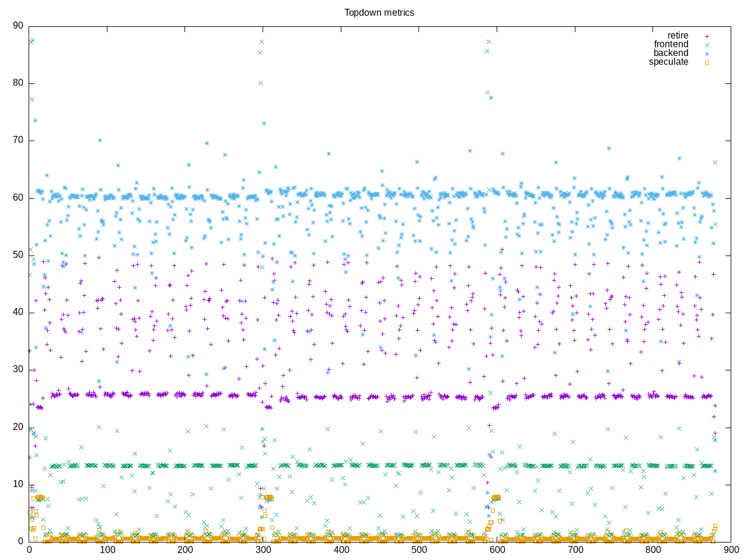Click the orange square marker beside speculate
This screenshot has width=747, height=560.
pyautogui.click(x=707, y=62)
